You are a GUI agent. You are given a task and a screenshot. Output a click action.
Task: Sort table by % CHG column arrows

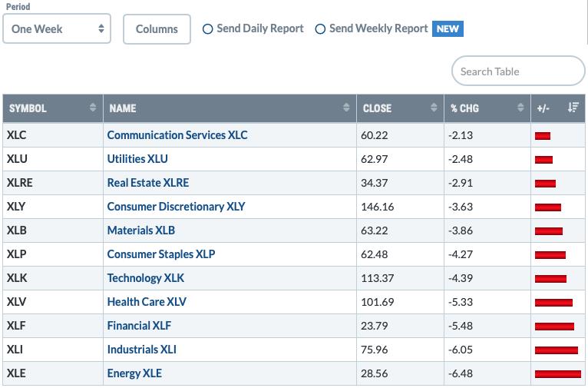tap(520, 108)
